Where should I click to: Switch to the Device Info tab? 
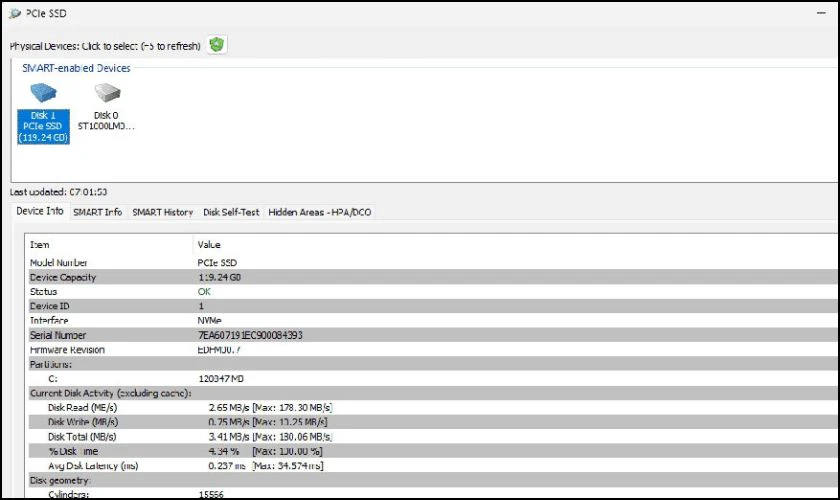point(40,211)
